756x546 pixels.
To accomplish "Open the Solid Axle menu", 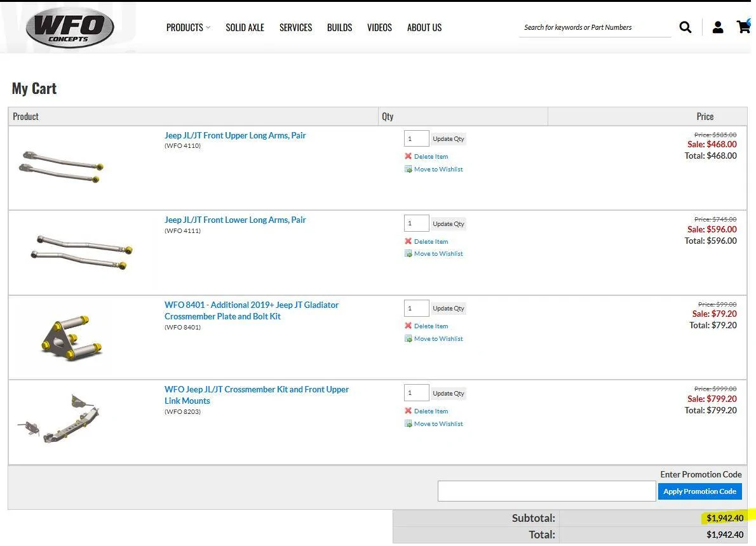I will click(245, 27).
